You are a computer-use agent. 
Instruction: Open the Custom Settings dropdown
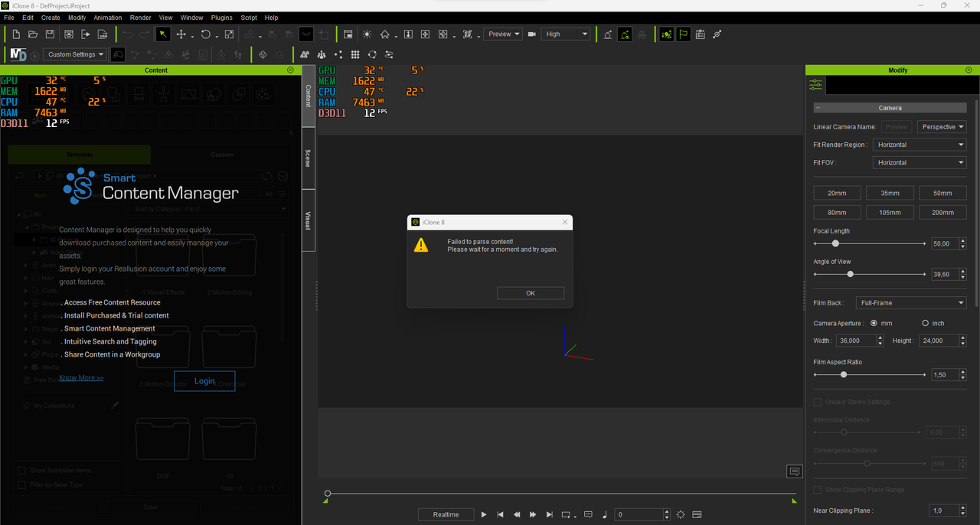click(74, 54)
